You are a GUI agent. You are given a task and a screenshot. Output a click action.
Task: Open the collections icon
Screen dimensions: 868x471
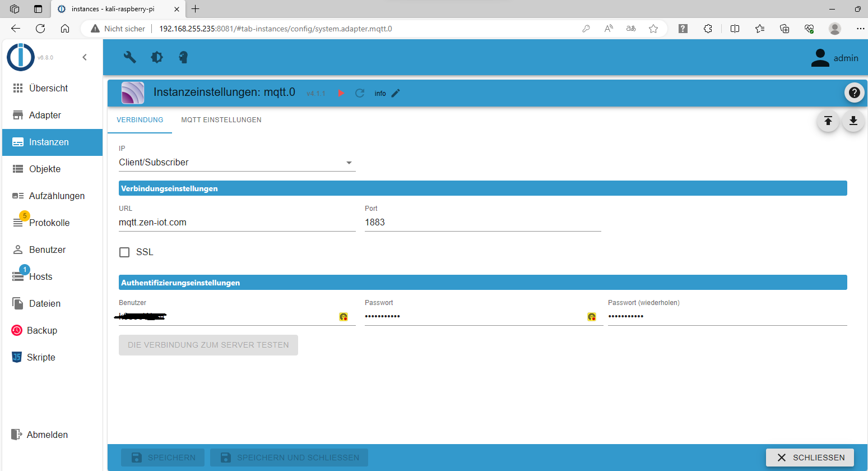click(x=785, y=29)
